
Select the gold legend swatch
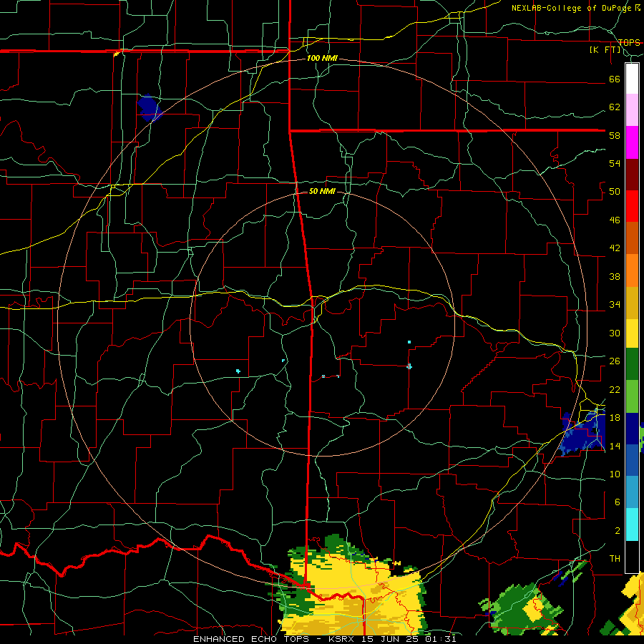coord(632,302)
